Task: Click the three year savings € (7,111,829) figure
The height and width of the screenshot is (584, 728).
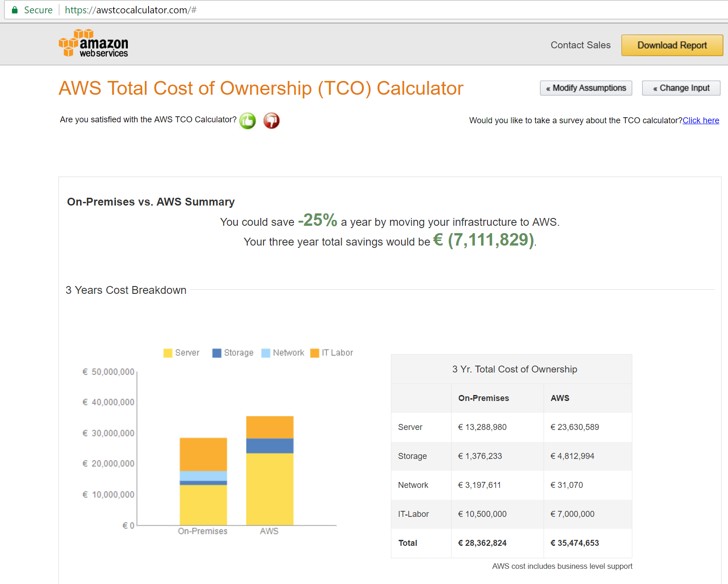Action: coord(484,240)
